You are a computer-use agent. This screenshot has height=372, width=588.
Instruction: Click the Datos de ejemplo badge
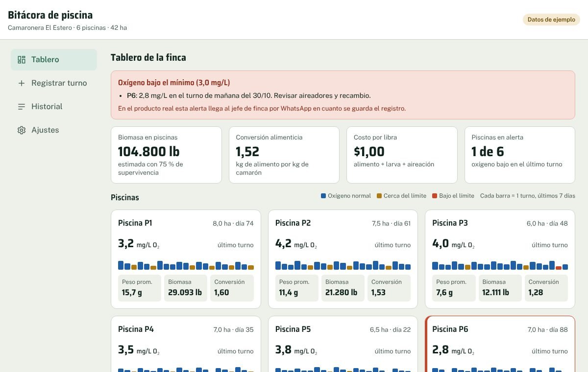tap(551, 20)
